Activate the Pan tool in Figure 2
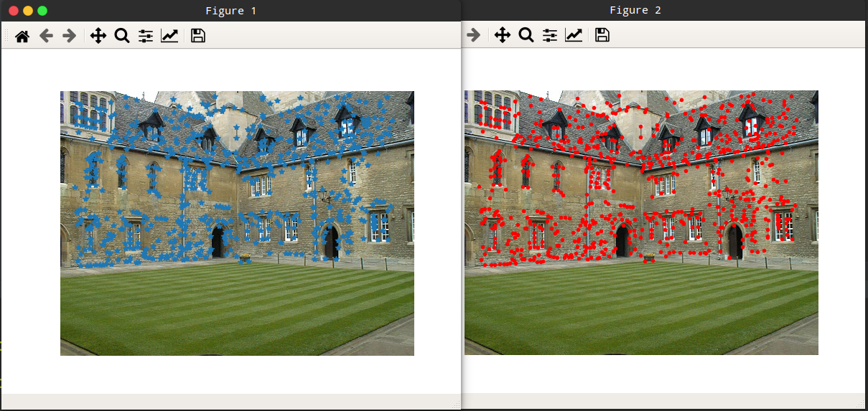Viewport: 868px width, 411px height. tap(503, 35)
